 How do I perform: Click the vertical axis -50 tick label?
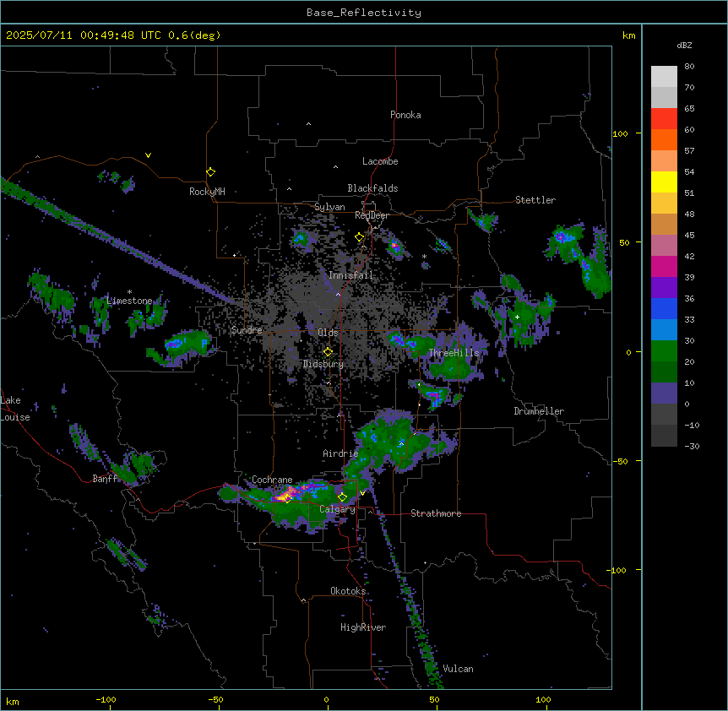(620, 461)
